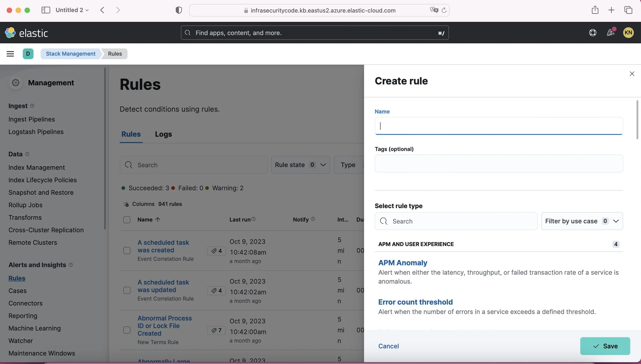641x364 pixels.
Task: Check the Abnormal Process ID rule checkbox
Action: (x=127, y=330)
